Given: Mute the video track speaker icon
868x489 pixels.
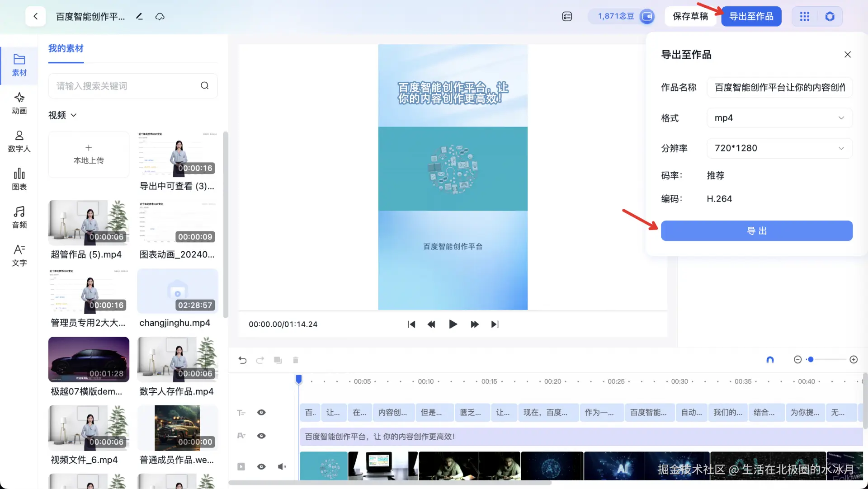Looking at the screenshot, I should 282,466.
